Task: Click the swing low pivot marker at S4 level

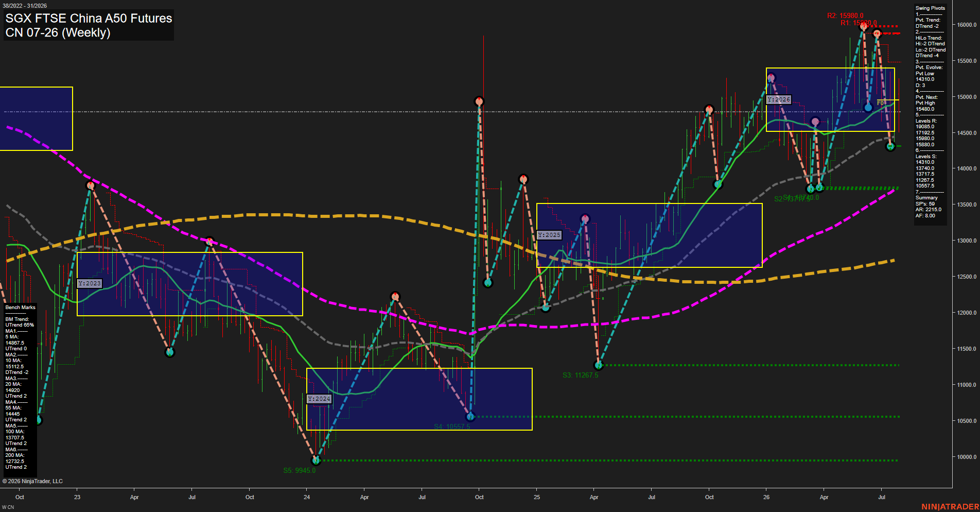Action: coord(470,416)
